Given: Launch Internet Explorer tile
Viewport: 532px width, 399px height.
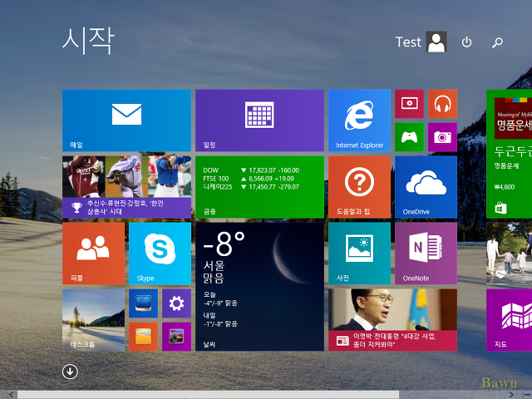Looking at the screenshot, I should 359,121.
